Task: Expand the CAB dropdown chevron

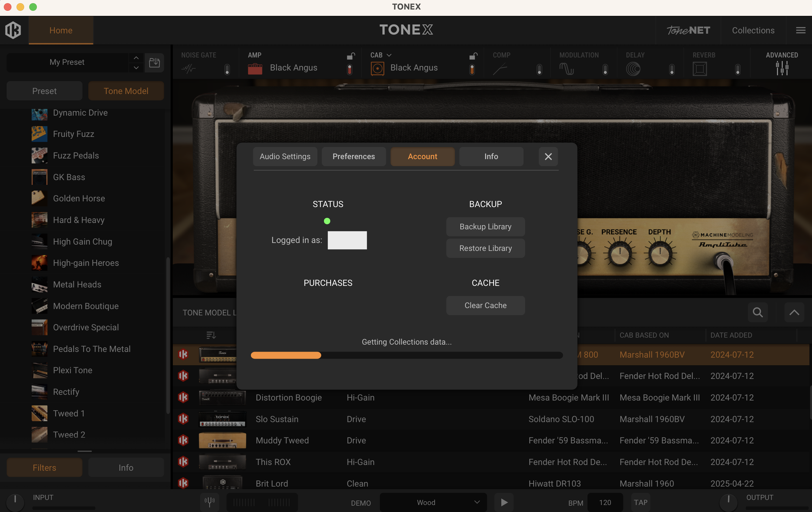Action: (x=389, y=55)
